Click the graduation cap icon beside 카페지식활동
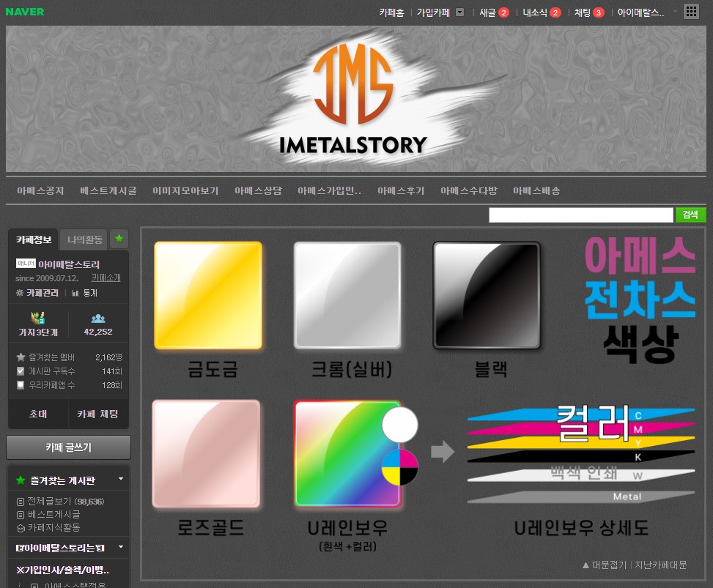The height and width of the screenshot is (588, 713). pos(21,528)
